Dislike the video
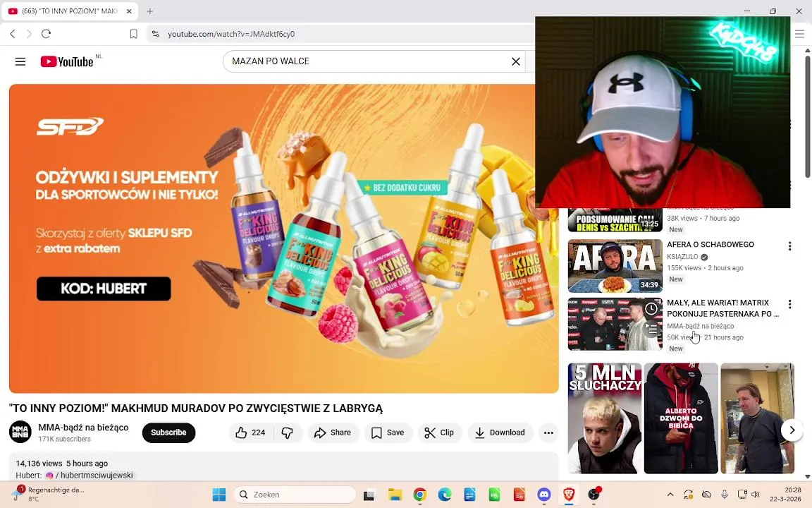The height and width of the screenshot is (508, 812). [288, 433]
